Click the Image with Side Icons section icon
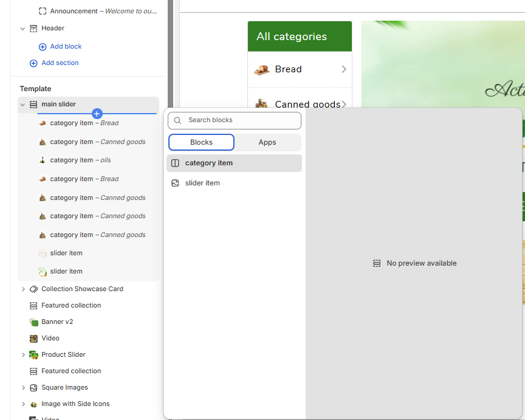 tap(33, 404)
